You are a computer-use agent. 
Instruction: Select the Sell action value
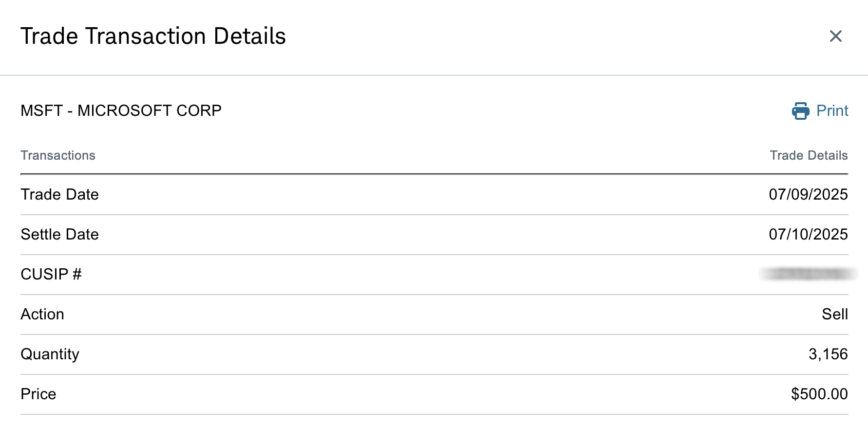tap(835, 315)
